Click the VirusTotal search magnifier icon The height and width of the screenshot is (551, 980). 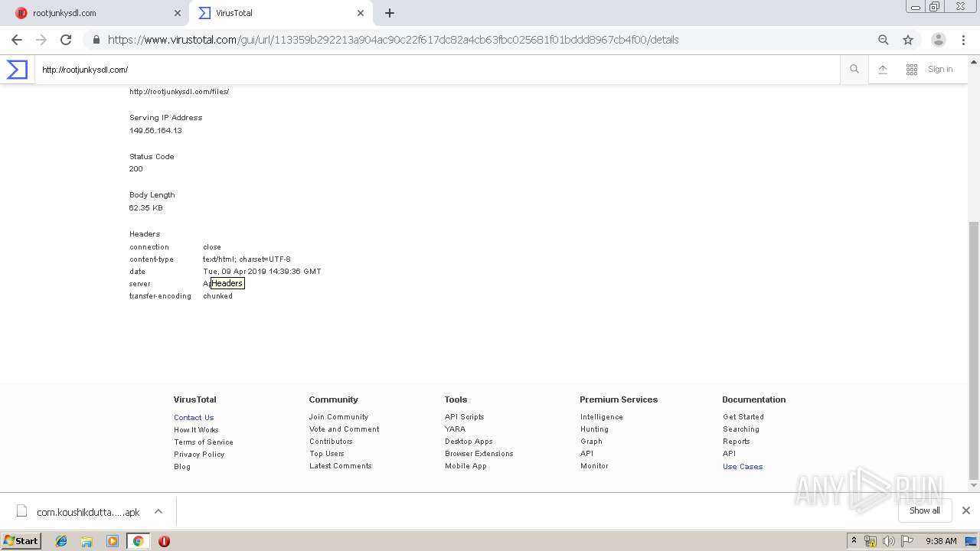(x=854, y=70)
